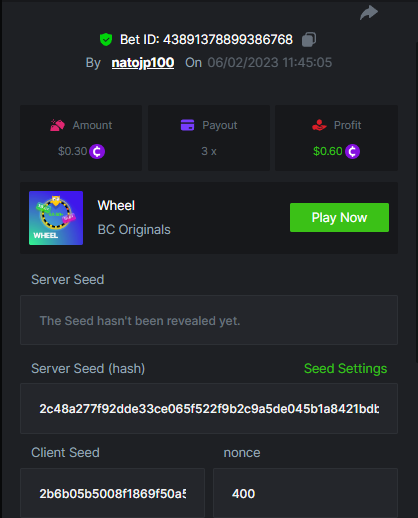Image resolution: width=418 pixels, height=518 pixels.
Task: Open the natojp100 user profile
Action: [143, 63]
